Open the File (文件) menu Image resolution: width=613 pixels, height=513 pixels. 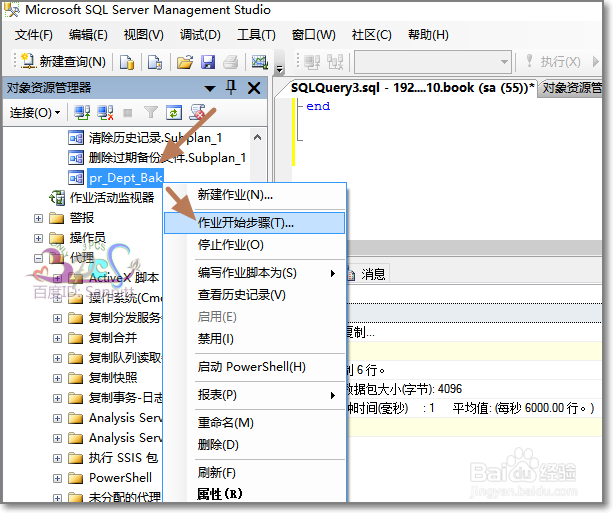click(34, 35)
